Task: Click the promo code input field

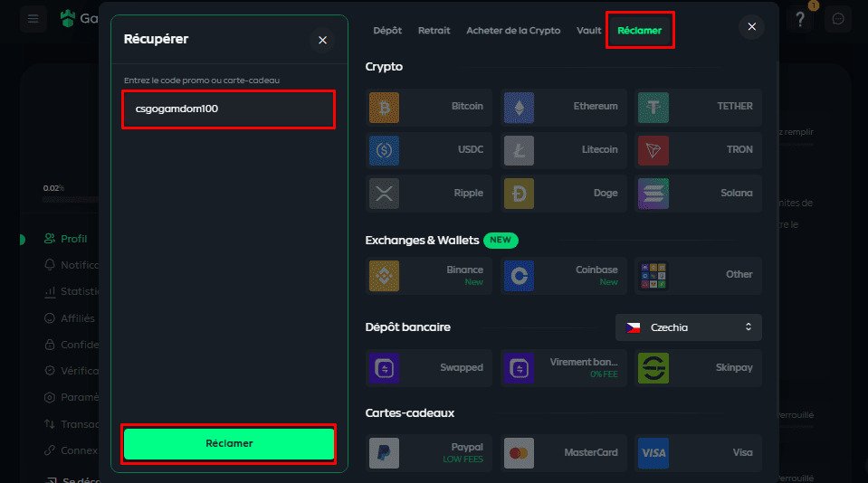Action: [x=228, y=109]
